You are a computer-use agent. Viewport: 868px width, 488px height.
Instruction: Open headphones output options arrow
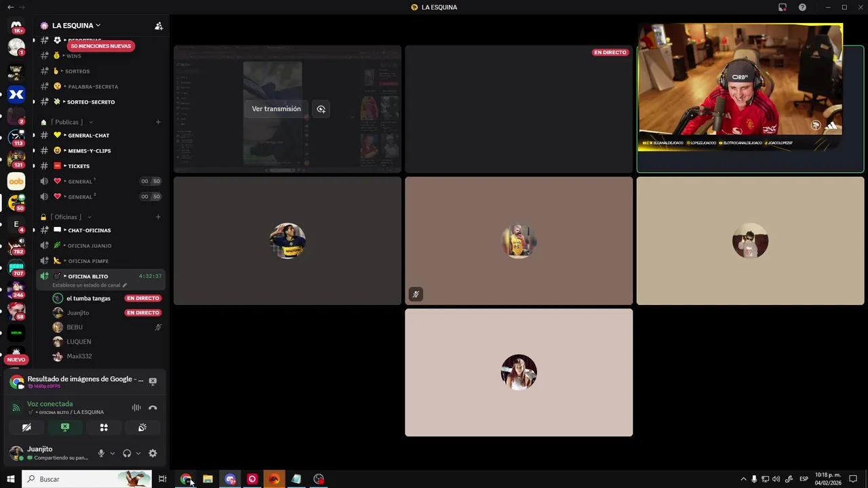(138, 453)
